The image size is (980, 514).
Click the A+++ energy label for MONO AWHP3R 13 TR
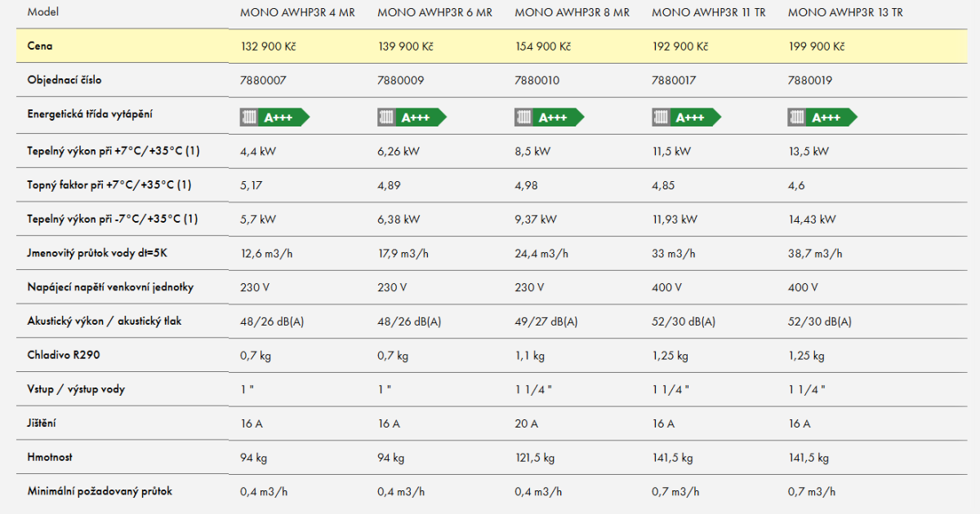pyautogui.click(x=823, y=117)
